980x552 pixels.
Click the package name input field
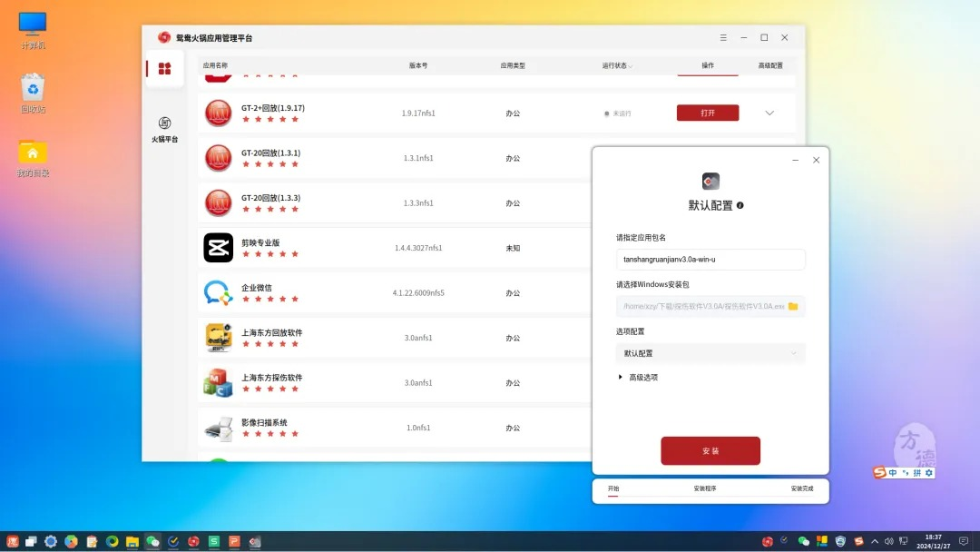(x=710, y=260)
